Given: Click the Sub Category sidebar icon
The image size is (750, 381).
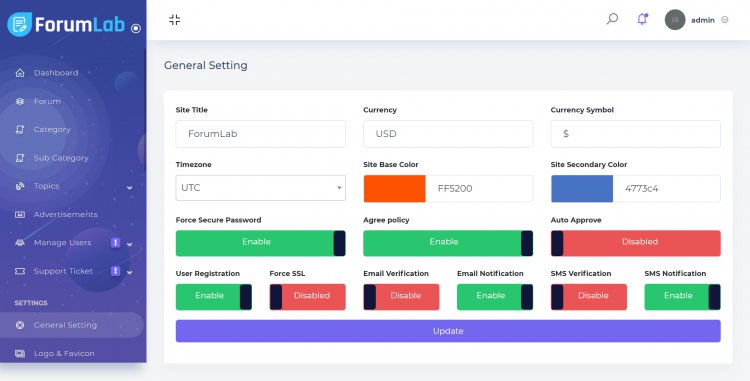Looking at the screenshot, I should pyautogui.click(x=20, y=158).
